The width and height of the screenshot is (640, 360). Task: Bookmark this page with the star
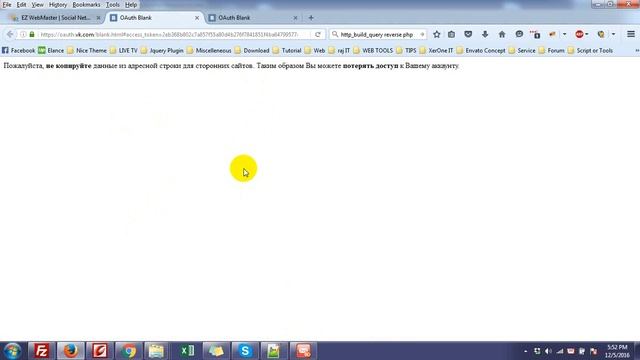click(436, 34)
